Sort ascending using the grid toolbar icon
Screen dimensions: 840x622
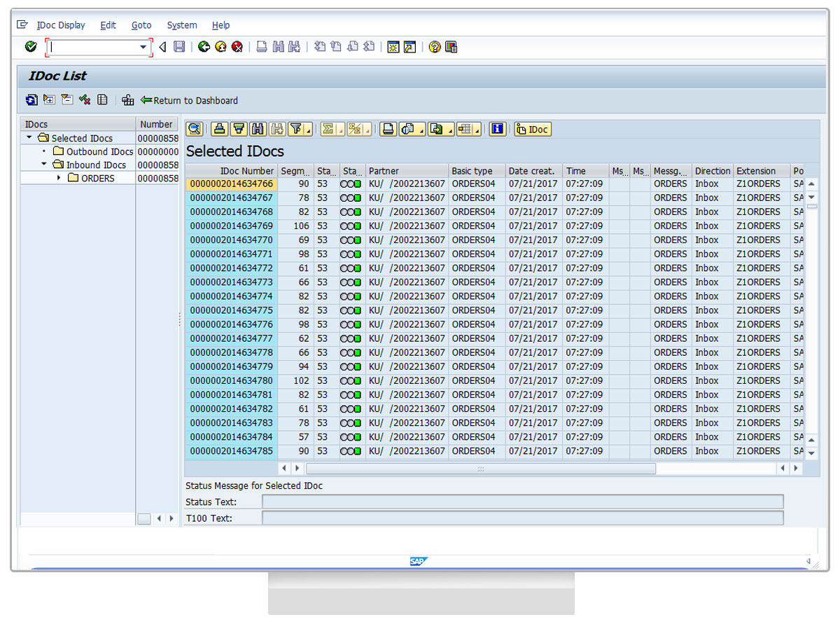tap(220, 129)
